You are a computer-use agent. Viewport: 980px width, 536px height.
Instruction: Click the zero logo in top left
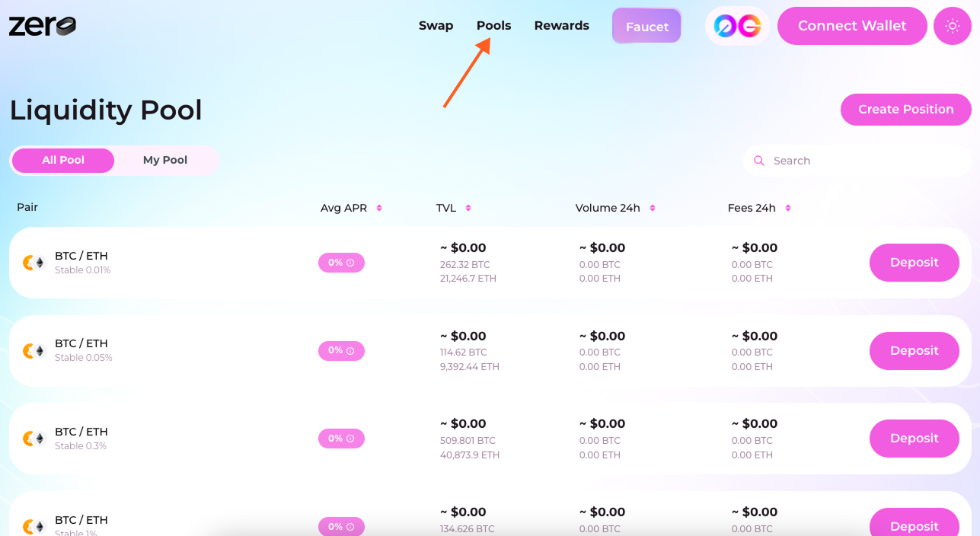(x=42, y=25)
